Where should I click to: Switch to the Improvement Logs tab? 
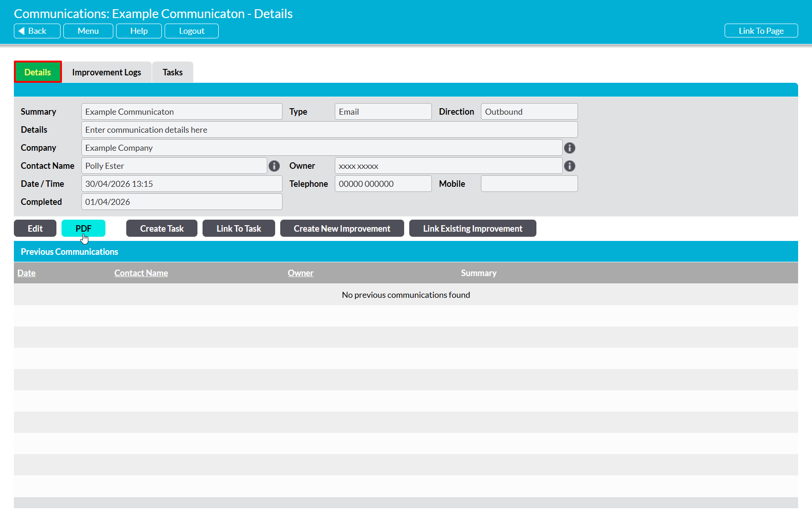pos(106,72)
